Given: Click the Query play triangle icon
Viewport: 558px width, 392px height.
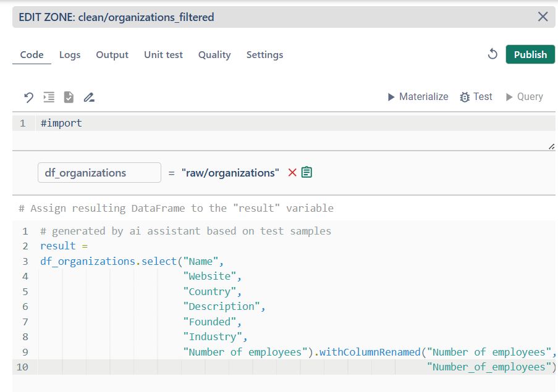Looking at the screenshot, I should (509, 97).
